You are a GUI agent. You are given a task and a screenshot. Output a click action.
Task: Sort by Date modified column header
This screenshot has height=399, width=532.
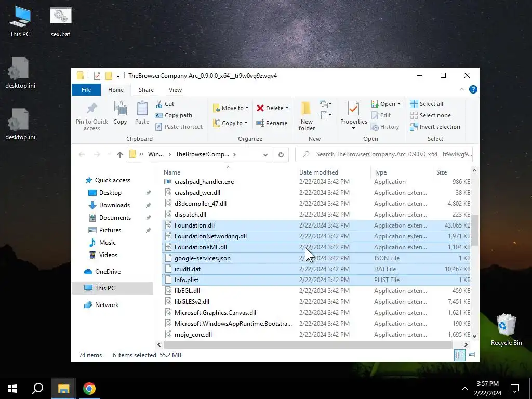point(333,172)
